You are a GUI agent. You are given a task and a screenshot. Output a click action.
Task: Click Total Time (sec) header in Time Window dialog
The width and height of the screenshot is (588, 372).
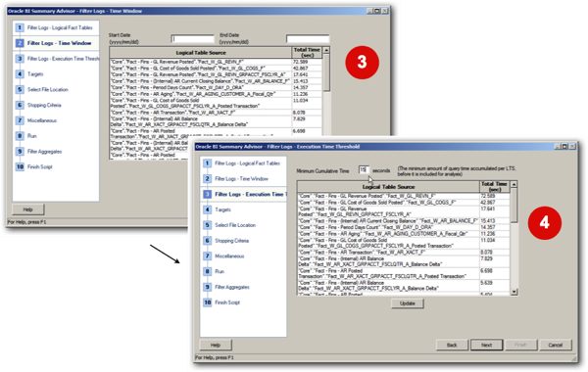(307, 53)
